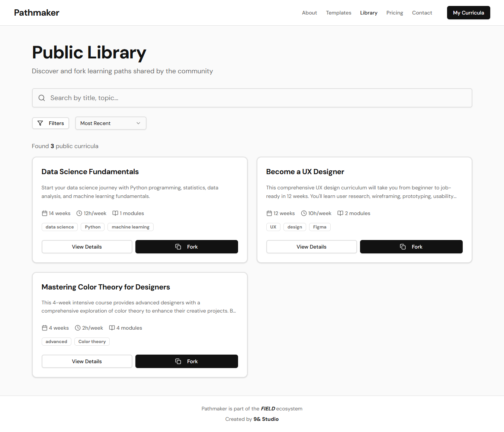Viewport: 504px width, 432px height.
Task: Click View Details on Data Science Fundamentals
Action: pos(87,246)
